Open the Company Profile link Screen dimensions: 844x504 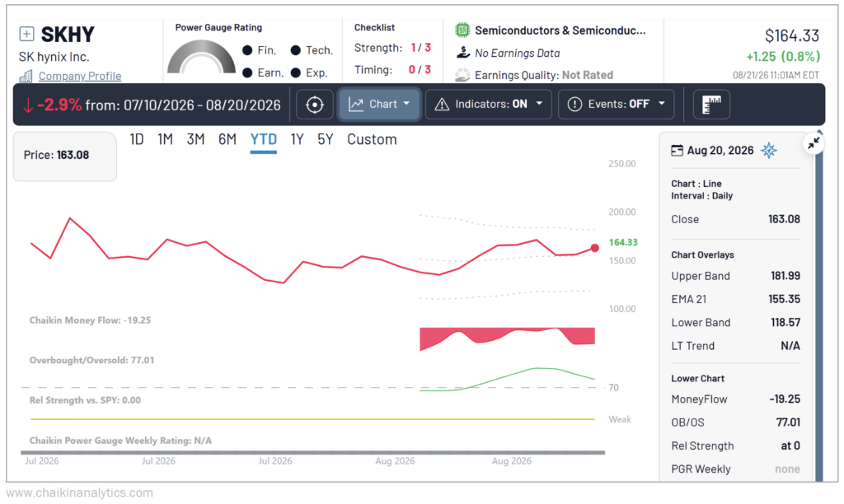tap(80, 76)
